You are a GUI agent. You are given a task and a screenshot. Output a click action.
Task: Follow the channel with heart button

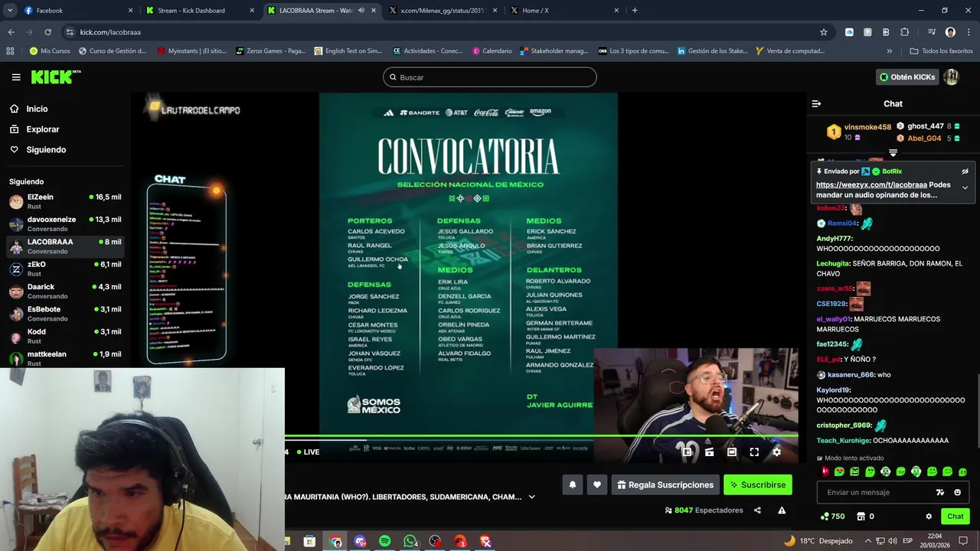(597, 484)
